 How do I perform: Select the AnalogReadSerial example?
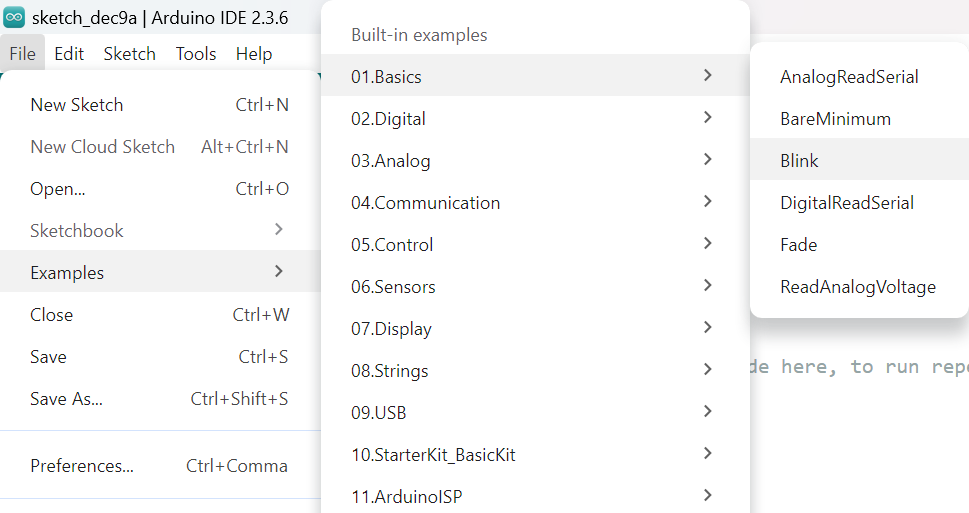click(849, 77)
